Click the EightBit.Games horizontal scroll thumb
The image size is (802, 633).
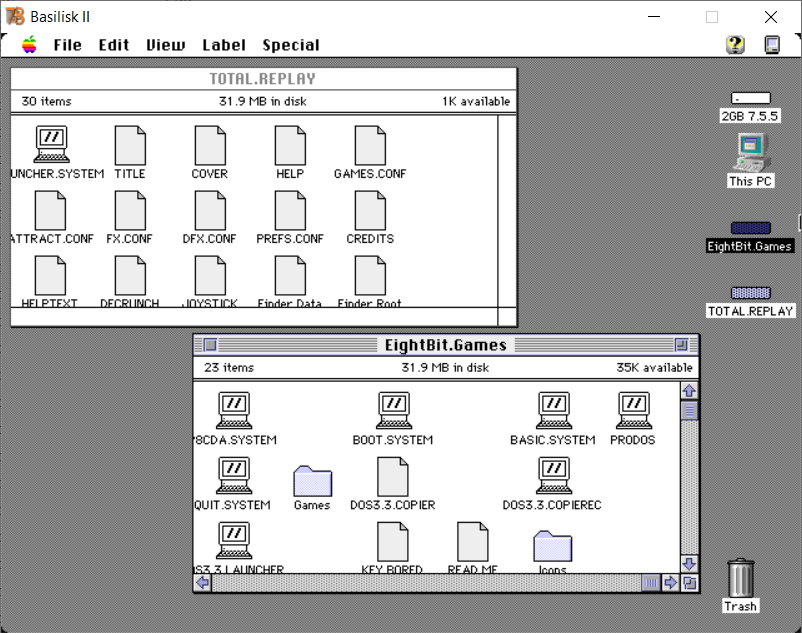pyautogui.click(x=651, y=582)
